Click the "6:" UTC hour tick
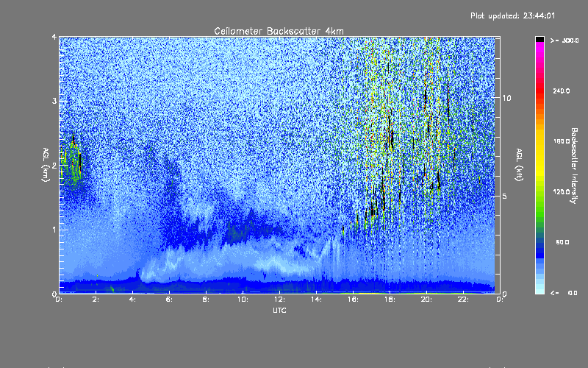Image resolution: width=588 pixels, height=368 pixels. [170, 300]
